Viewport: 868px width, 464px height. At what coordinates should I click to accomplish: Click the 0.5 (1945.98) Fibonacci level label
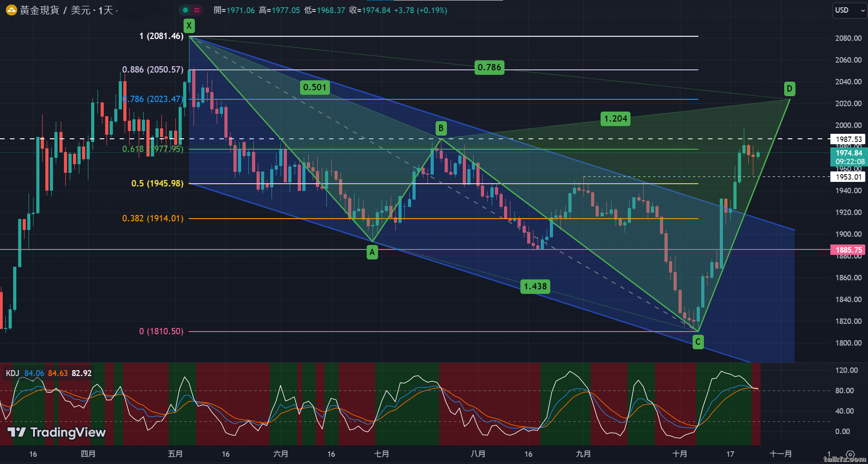[157, 183]
